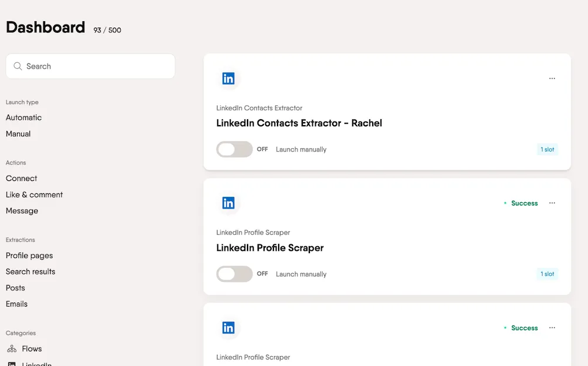
Task: Toggle on the LinkedIn Contacts Extractor - Rachel switch
Action: (234, 149)
